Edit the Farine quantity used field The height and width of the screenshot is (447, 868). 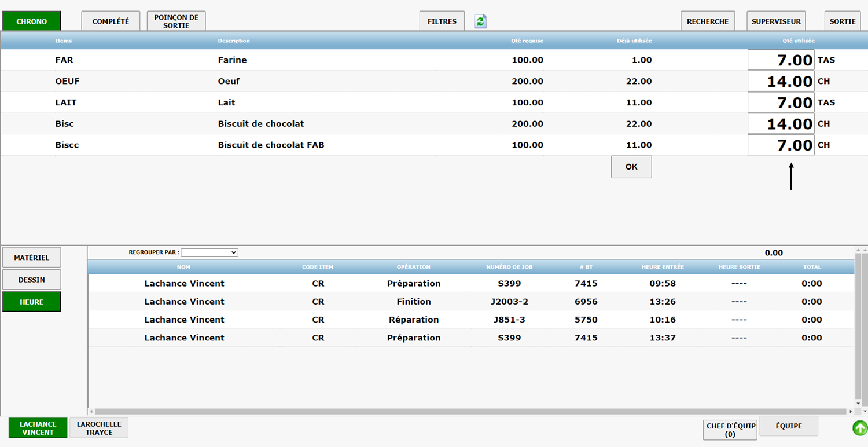(781, 60)
